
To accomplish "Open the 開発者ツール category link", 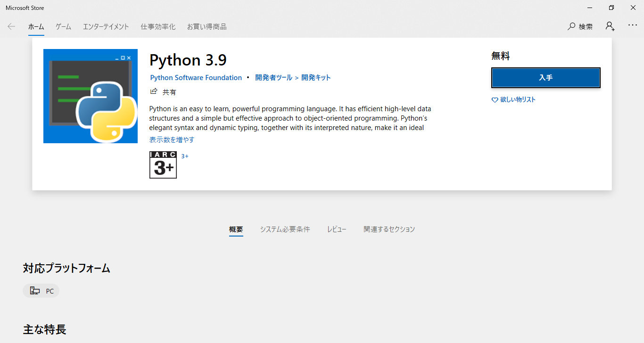I will click(x=274, y=78).
